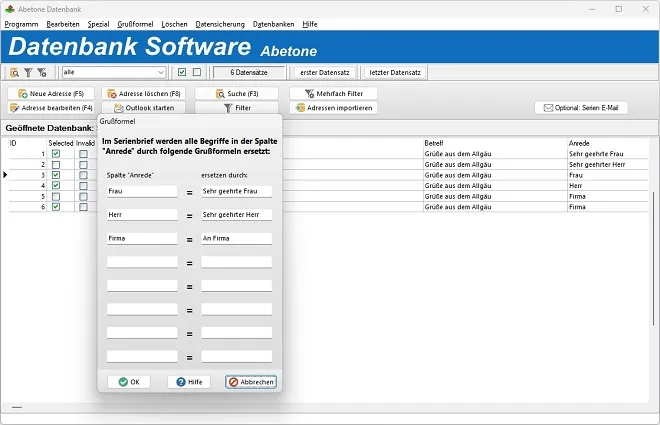
Task: Click the Selected column header
Action: (61, 143)
